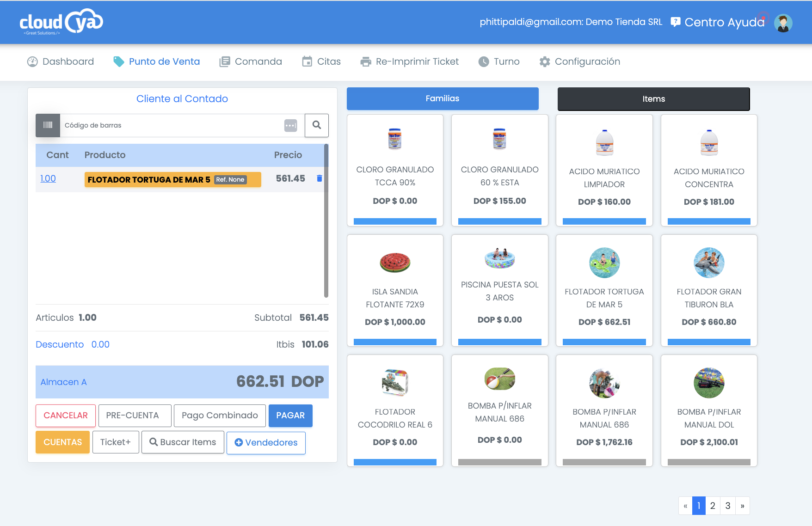Click the magnifier search button

coord(317,125)
